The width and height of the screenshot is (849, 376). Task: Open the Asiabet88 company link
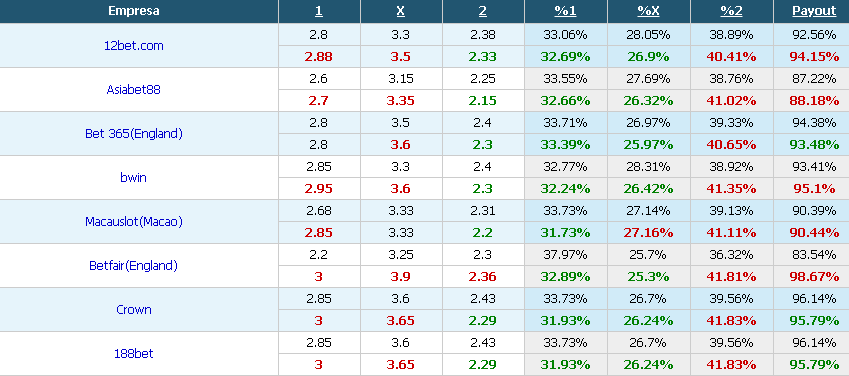pos(134,90)
